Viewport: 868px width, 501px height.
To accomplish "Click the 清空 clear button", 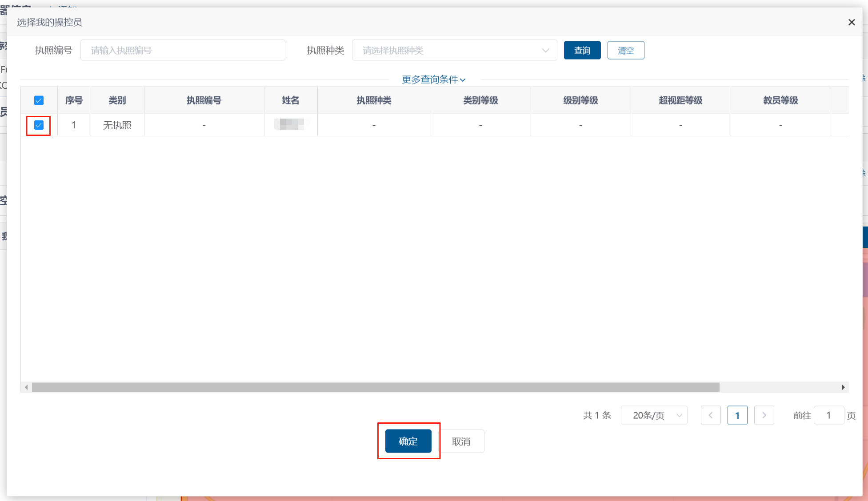I will click(625, 50).
